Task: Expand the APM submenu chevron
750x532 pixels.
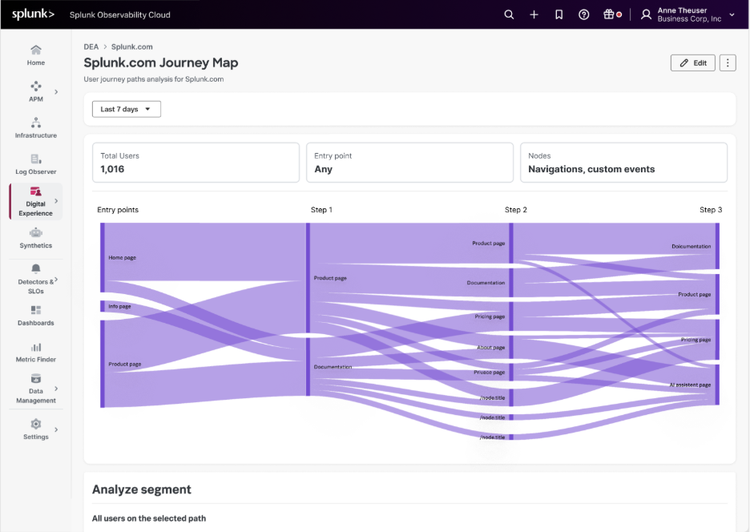Action: (56, 92)
